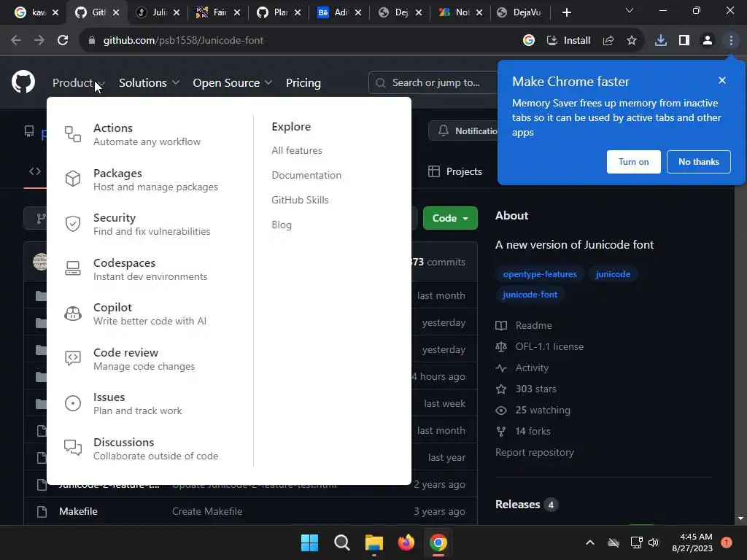Reload the page with refresh icon
Image resolution: width=747 pixels, height=560 pixels.
[x=63, y=41]
